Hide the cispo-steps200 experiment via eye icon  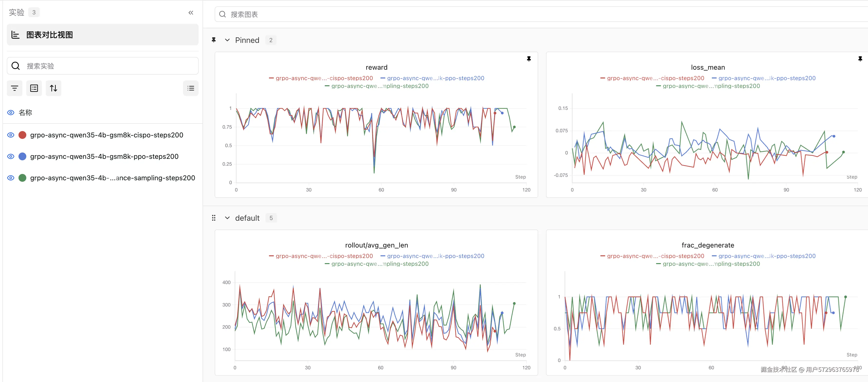(x=11, y=135)
